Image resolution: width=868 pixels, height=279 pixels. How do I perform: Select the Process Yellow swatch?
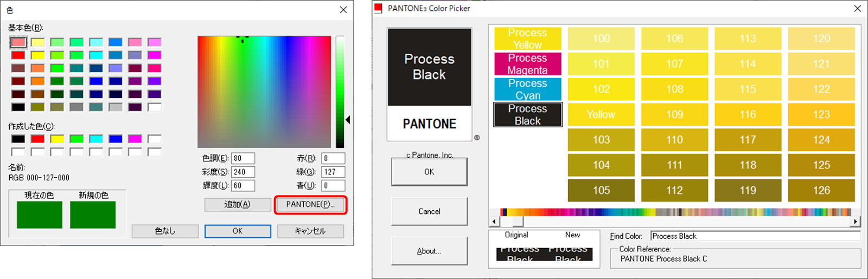(527, 38)
